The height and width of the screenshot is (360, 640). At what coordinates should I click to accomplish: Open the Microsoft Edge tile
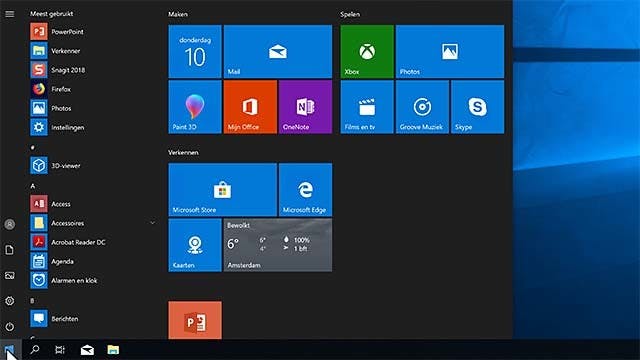click(x=306, y=190)
